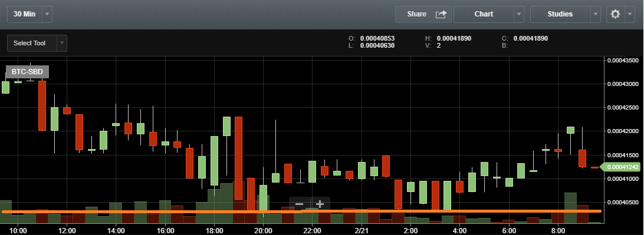Click the close value 0.00041890 beside C:
This screenshot has width=644, height=235.
click(x=531, y=38)
